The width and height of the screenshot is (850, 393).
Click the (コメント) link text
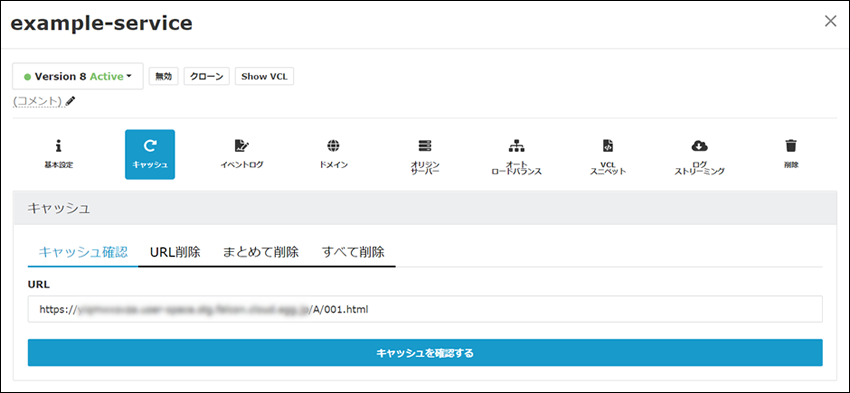[x=37, y=101]
